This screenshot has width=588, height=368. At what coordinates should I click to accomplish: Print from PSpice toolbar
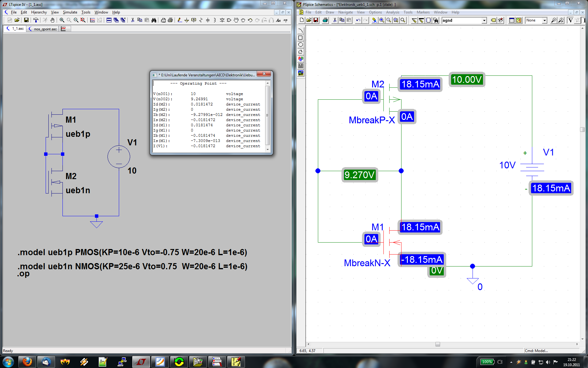[325, 20]
